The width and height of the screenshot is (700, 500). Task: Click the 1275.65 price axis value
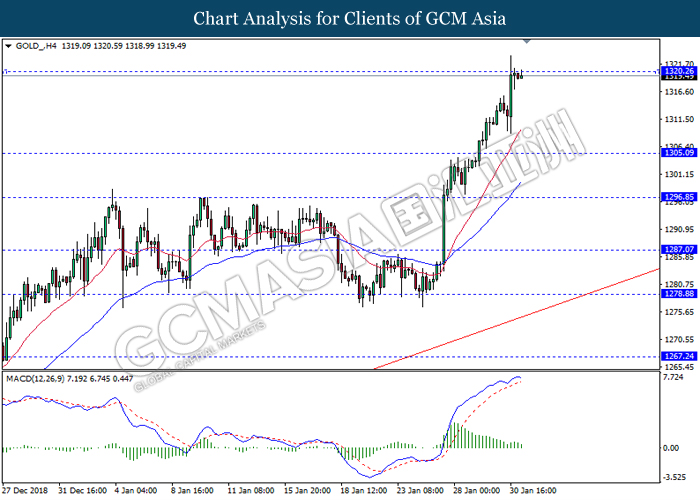pyautogui.click(x=679, y=312)
